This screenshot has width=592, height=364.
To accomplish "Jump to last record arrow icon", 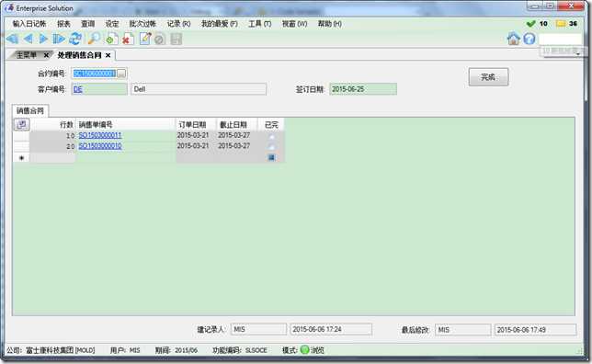I will point(59,39).
